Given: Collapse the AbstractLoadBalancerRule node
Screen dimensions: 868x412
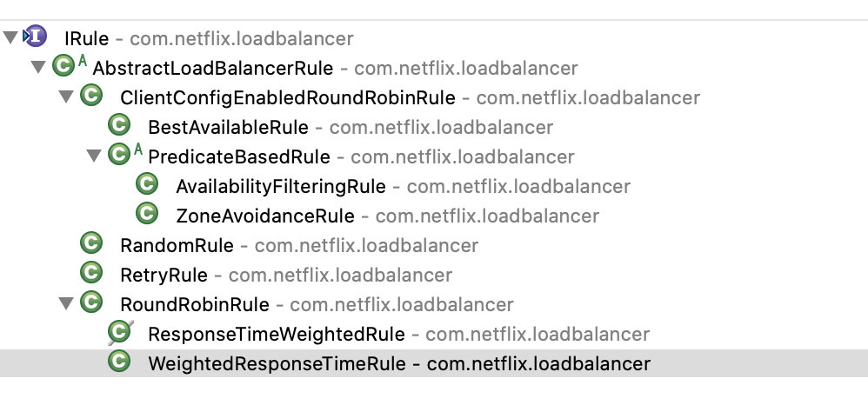Looking at the screenshot, I should [37, 68].
